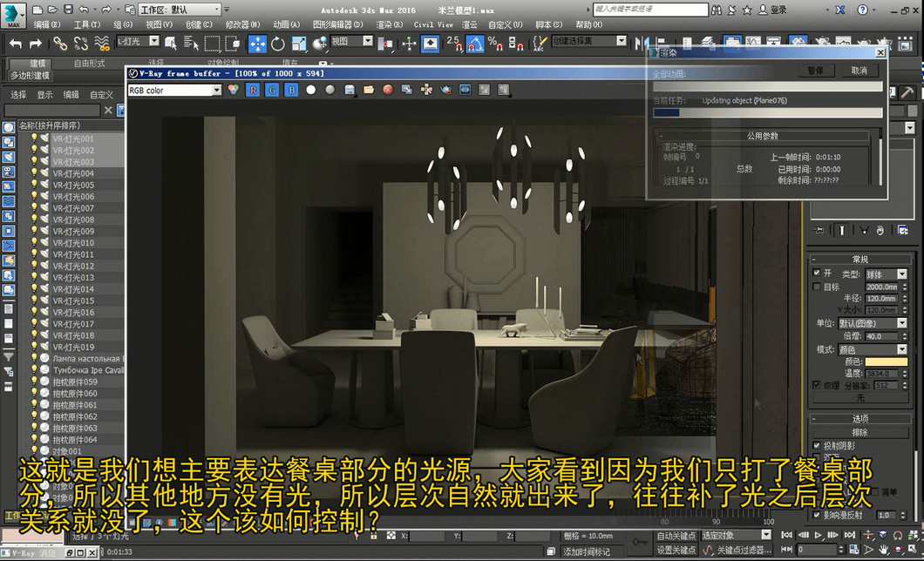Toggle the 2.5D Snaps icon
924x561 pixels.
[454, 44]
